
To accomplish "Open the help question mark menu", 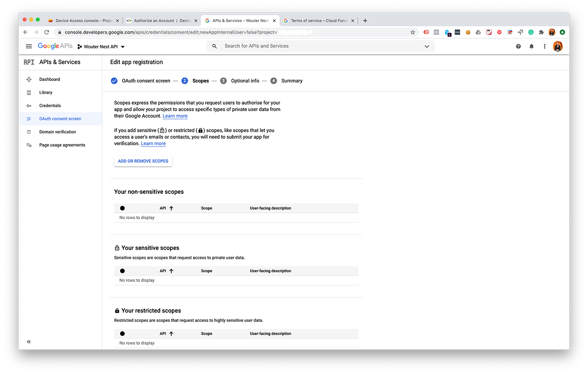I will 518,47.
